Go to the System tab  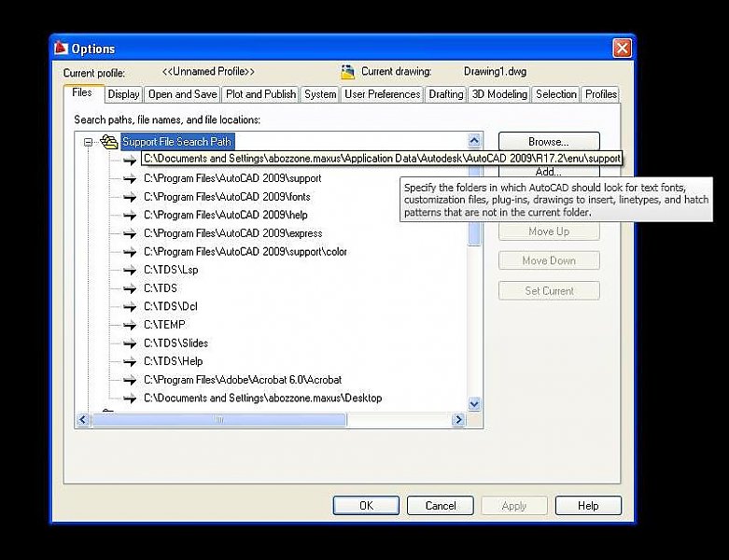[320, 94]
